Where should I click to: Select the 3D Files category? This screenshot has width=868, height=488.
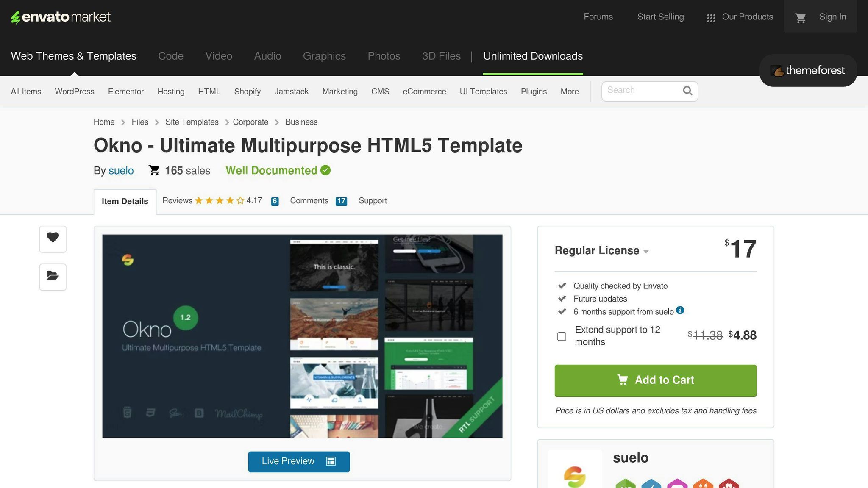click(441, 56)
